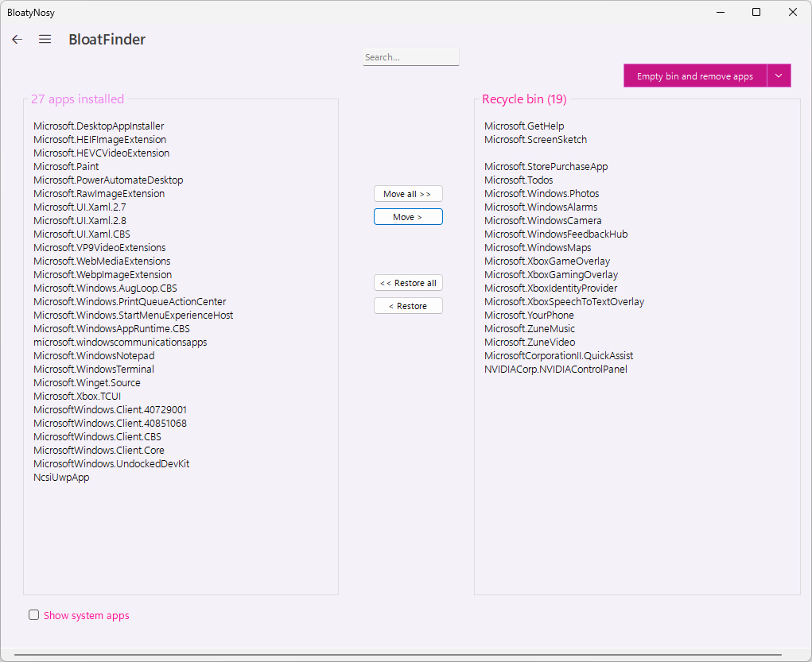Screen dimensions: 812x662
Task: Select Microsoft.XboxGamingOverlay entry
Action: pos(551,274)
